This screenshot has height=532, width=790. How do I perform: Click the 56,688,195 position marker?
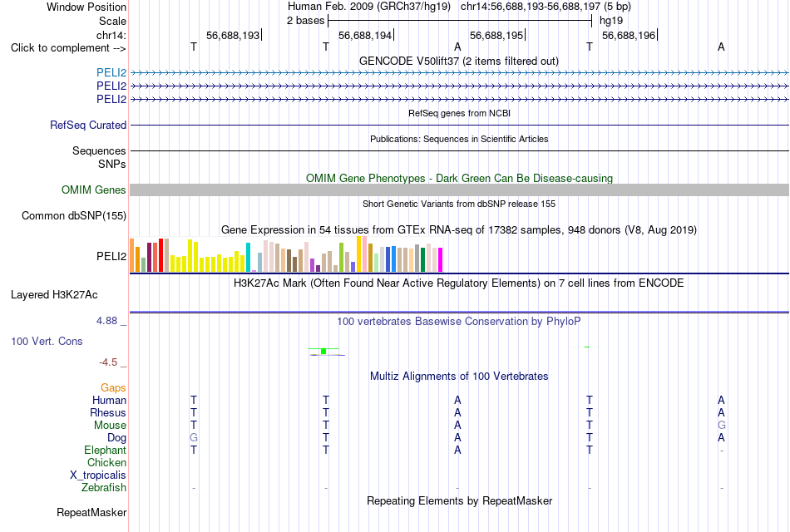pyautogui.click(x=496, y=35)
